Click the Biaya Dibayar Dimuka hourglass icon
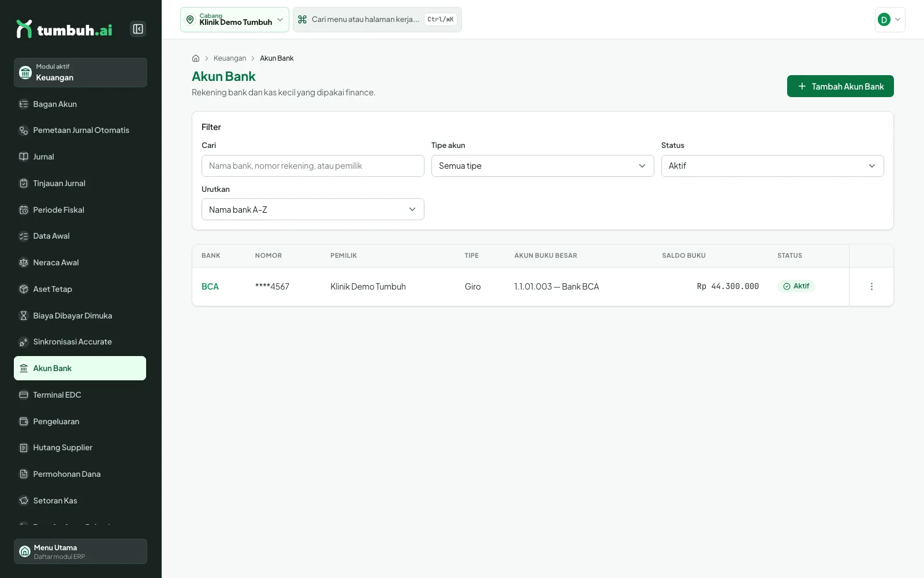Viewport: 924px width, 578px height. point(24,316)
